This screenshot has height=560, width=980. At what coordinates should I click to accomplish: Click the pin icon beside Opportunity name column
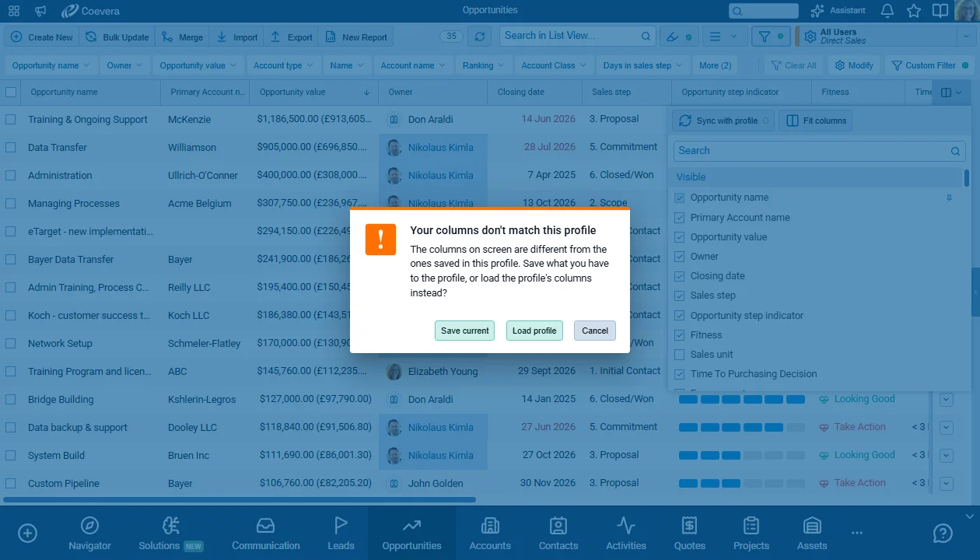pos(949,198)
